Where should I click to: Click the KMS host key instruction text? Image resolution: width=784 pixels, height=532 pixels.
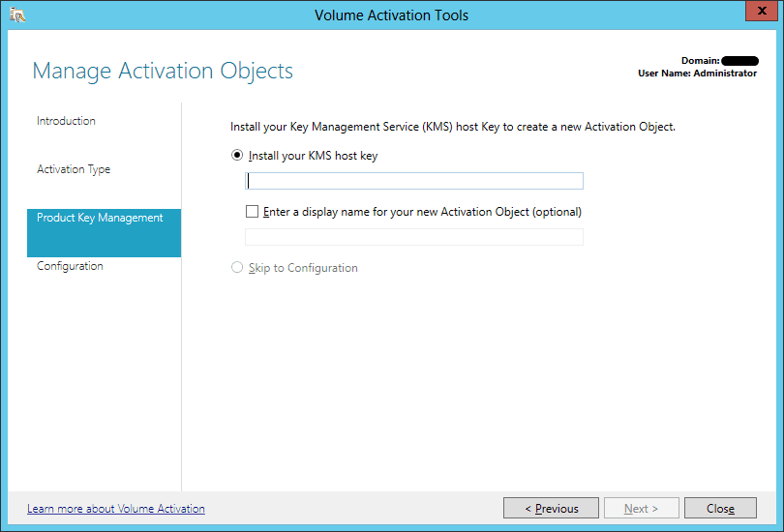coord(452,127)
